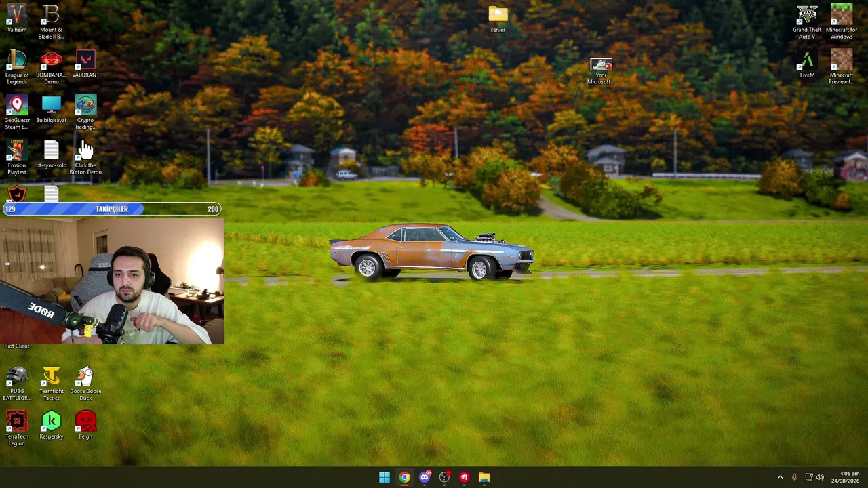Select the Crypto Trading shortcut
Viewport: 868px width, 488px height.
85,112
